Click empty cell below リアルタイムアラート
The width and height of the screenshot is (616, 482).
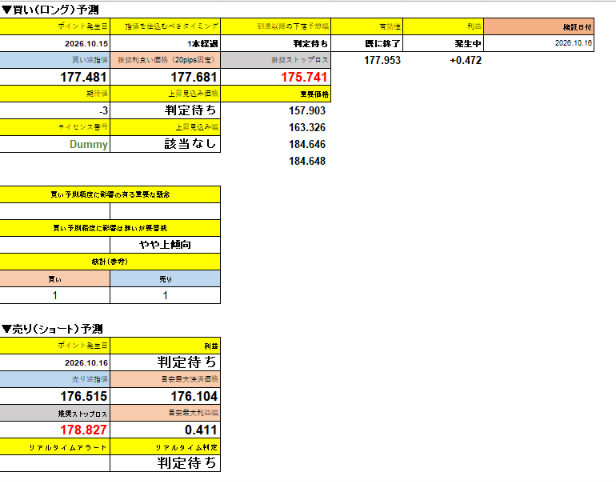click(55, 463)
